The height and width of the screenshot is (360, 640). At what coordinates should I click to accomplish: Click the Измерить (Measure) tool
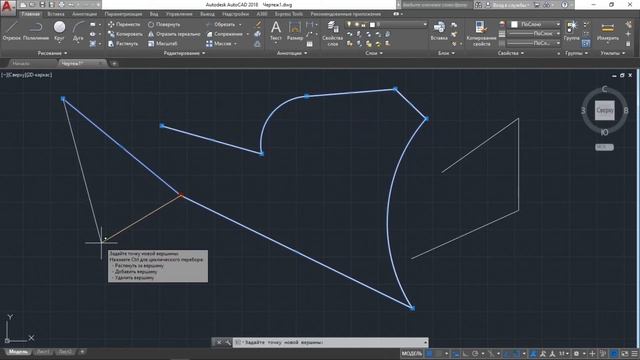click(608, 31)
